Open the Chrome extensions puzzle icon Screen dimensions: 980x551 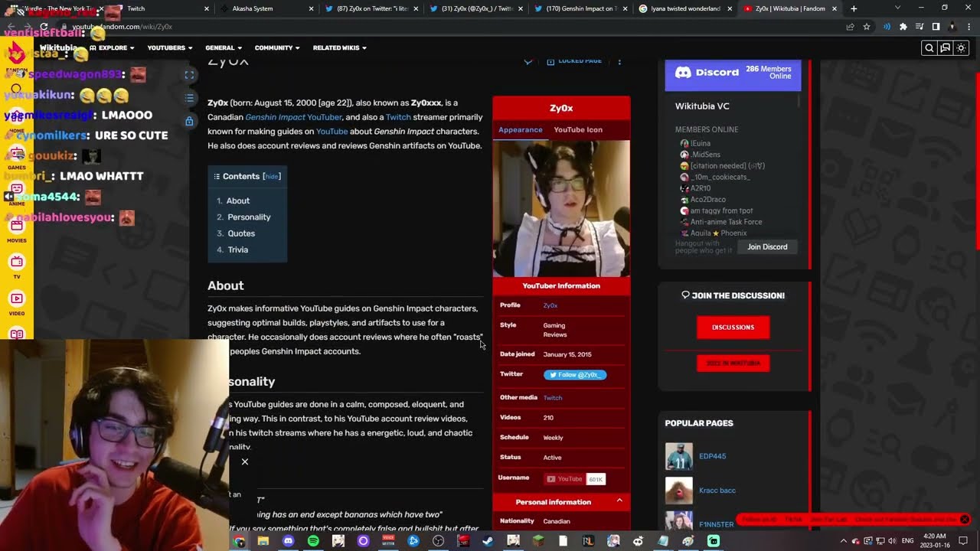[903, 27]
